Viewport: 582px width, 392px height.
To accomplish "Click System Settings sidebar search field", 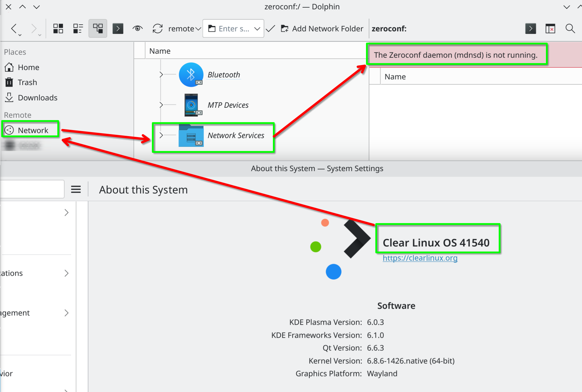I will pyautogui.click(x=32, y=189).
